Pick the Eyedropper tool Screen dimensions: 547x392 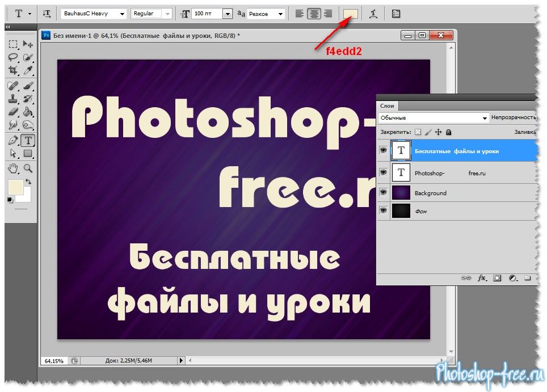coord(28,70)
